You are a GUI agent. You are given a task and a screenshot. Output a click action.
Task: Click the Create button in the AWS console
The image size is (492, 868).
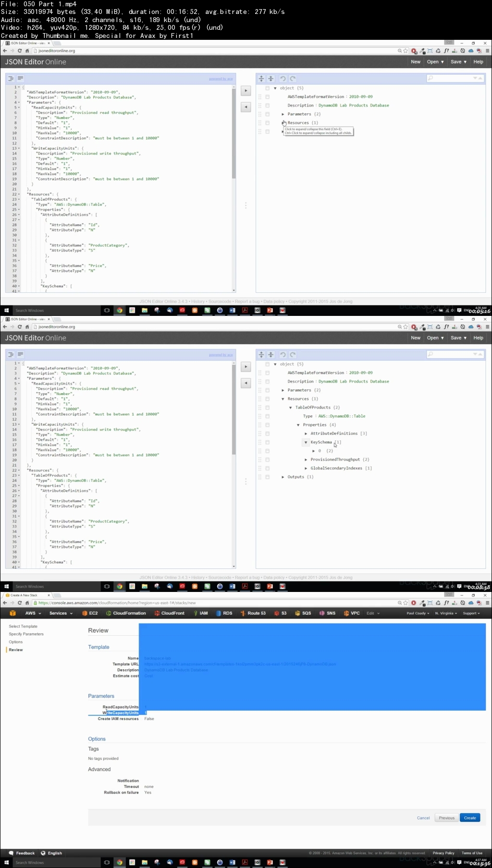click(470, 818)
